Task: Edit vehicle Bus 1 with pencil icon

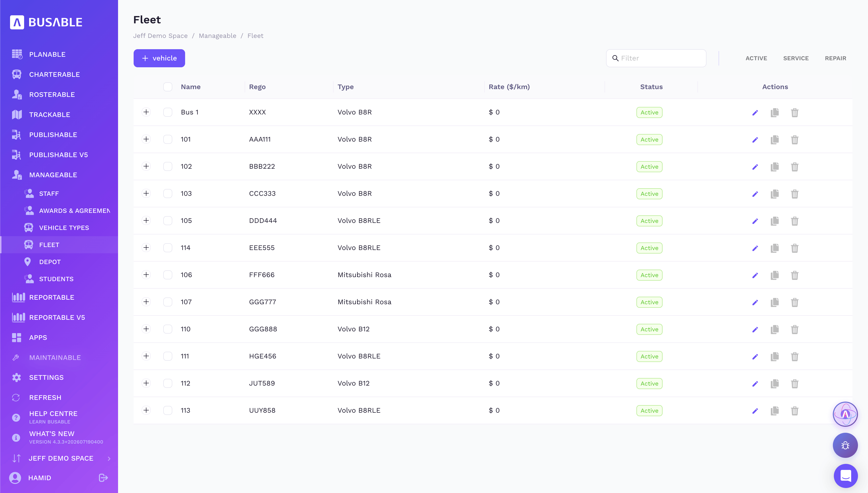Action: pyautogui.click(x=755, y=112)
